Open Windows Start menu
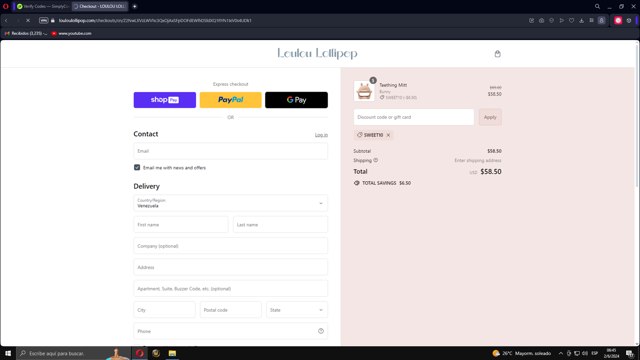 point(8,353)
